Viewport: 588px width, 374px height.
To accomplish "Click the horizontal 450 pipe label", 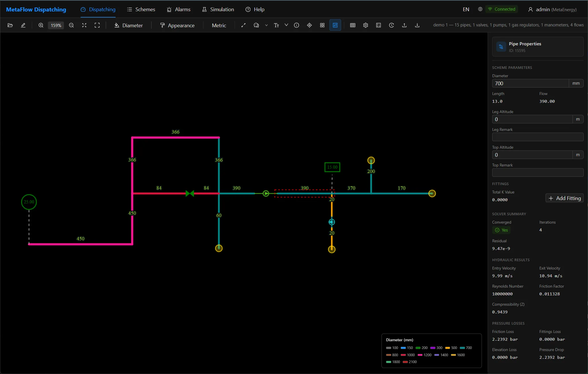I will pyautogui.click(x=81, y=239).
